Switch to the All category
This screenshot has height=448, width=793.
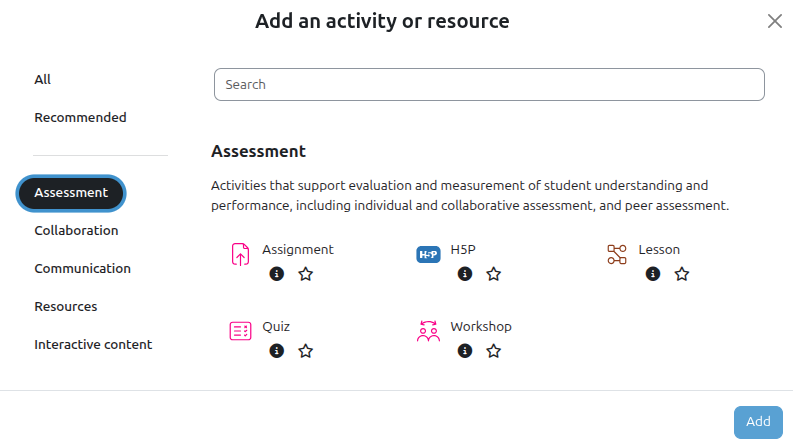pos(43,79)
